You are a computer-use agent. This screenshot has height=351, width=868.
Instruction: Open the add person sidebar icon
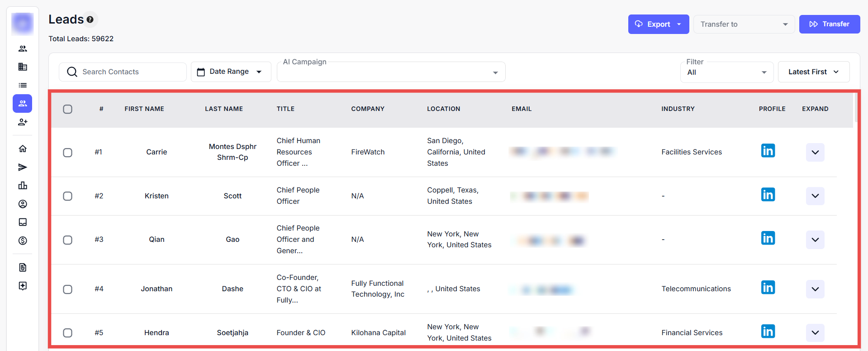click(x=23, y=122)
